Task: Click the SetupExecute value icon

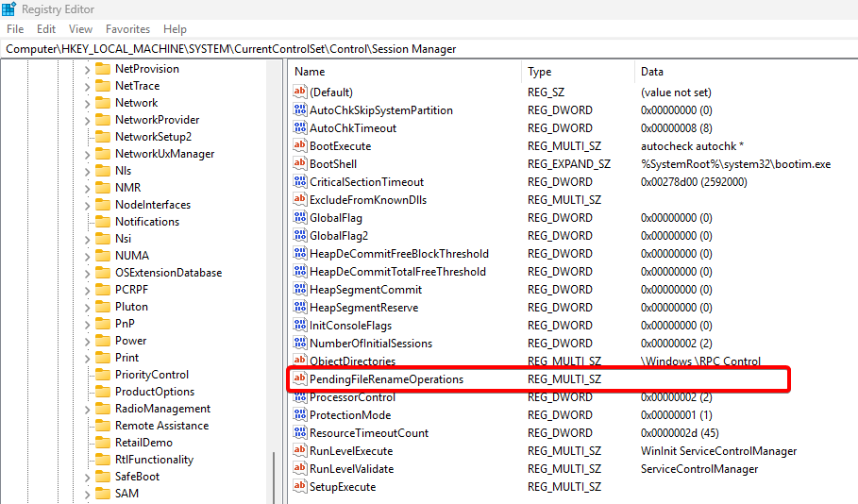Action: coord(301,487)
